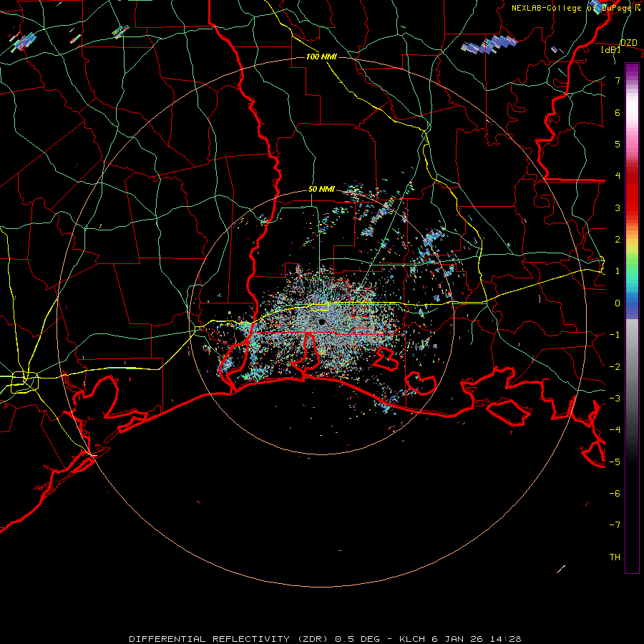Click the NEXLAB-College of DuPage label
The height and width of the screenshot is (644, 644).
(571, 8)
